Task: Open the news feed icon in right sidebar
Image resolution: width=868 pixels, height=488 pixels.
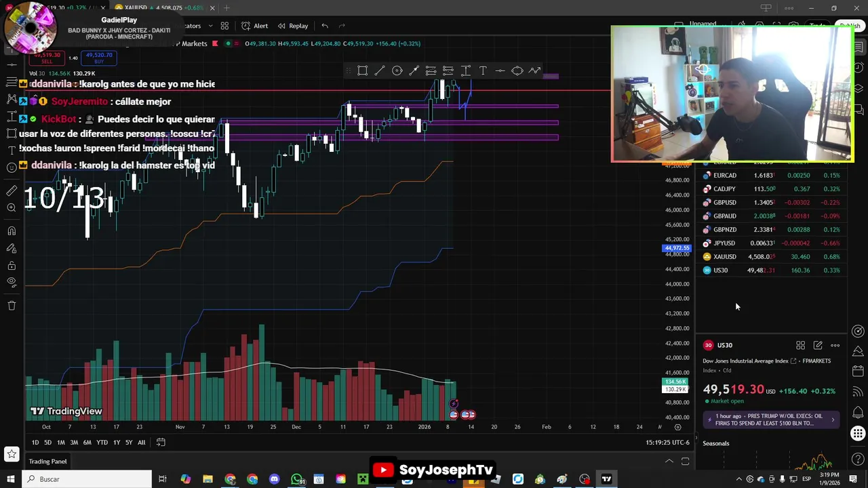Action: [858, 392]
